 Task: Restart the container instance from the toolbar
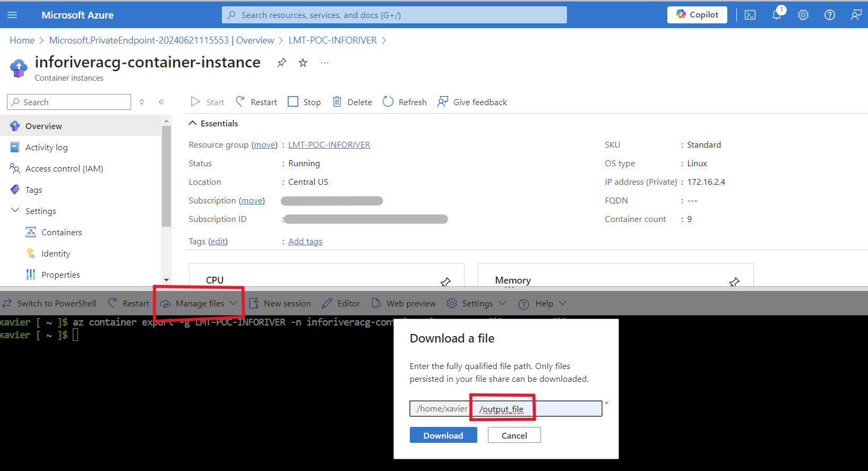256,102
